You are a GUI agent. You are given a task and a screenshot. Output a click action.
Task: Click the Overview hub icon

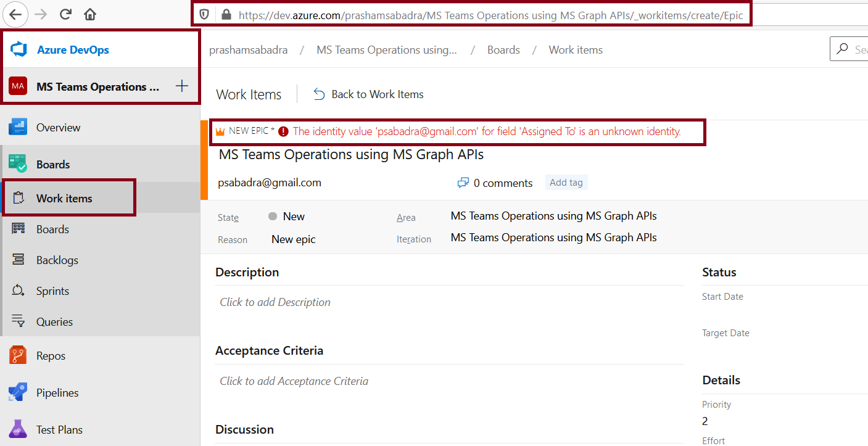18,127
